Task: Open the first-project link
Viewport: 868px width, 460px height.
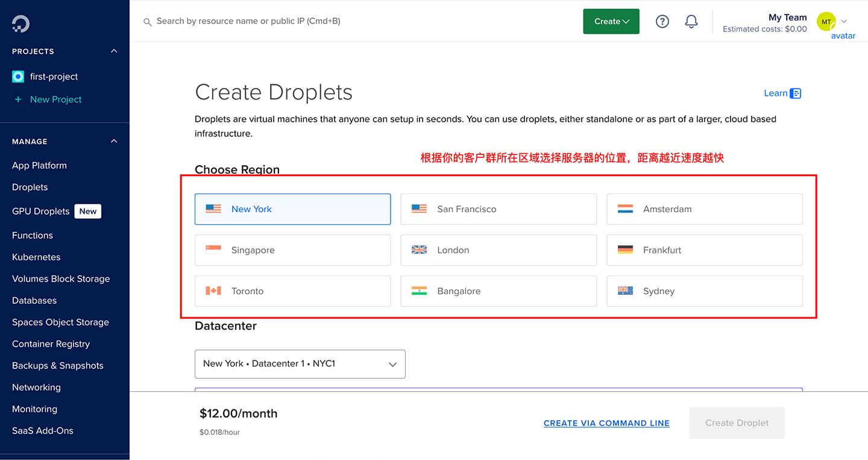Action: tap(54, 77)
